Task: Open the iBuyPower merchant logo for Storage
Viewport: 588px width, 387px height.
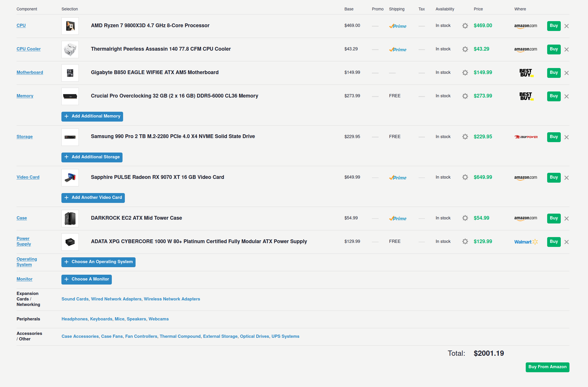Action: [526, 137]
